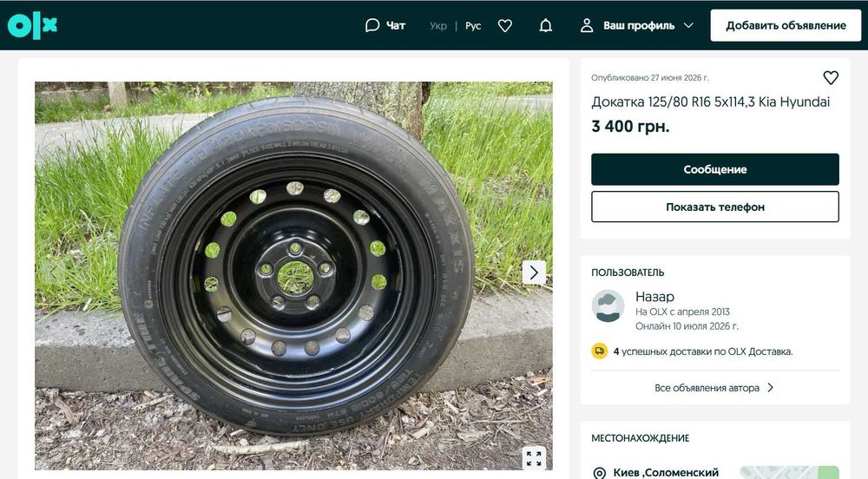Expand Все объявления автора chevron
The width and height of the screenshot is (868, 479).
pyautogui.click(x=770, y=388)
